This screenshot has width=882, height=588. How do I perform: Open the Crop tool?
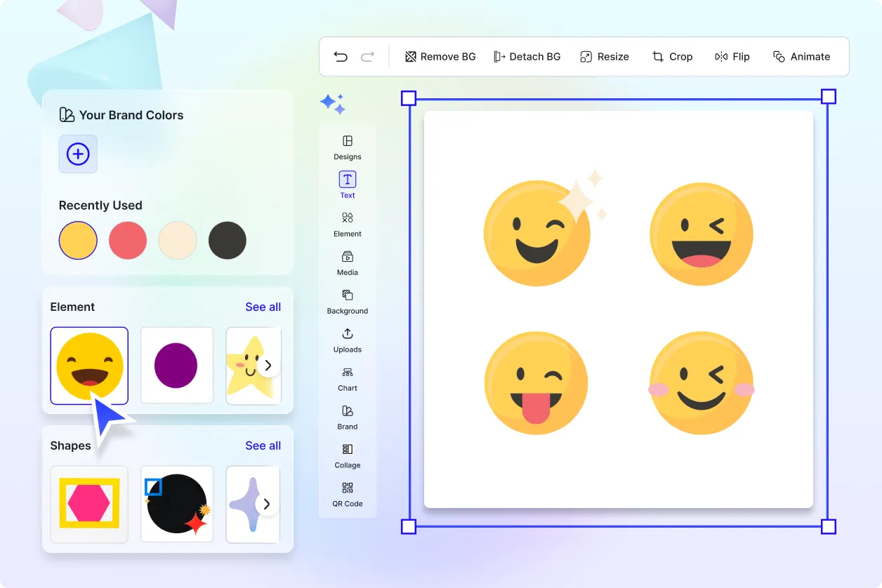[672, 56]
